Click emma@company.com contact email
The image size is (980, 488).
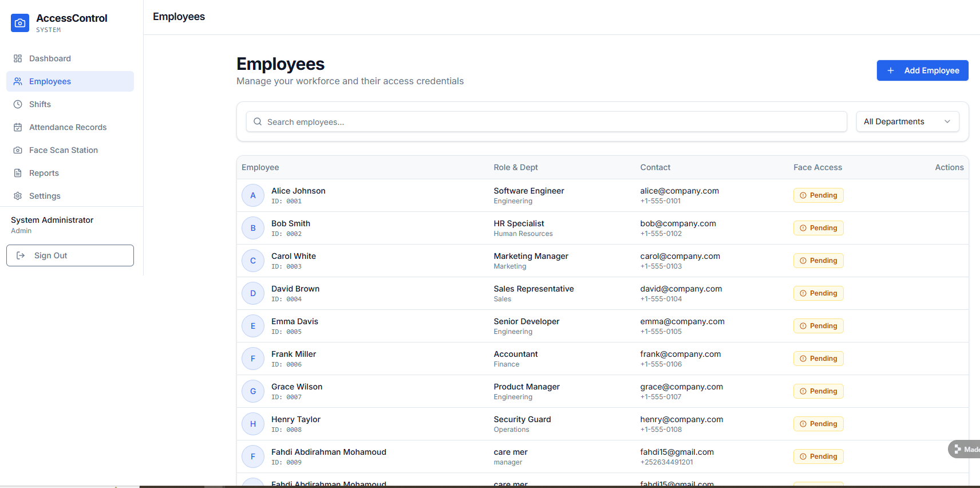[682, 321]
